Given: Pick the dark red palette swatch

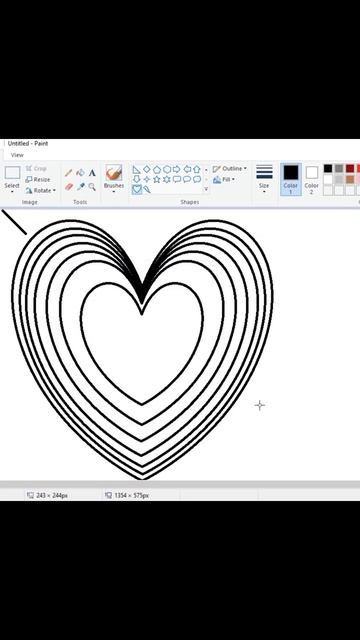Looking at the screenshot, I should (350, 169).
